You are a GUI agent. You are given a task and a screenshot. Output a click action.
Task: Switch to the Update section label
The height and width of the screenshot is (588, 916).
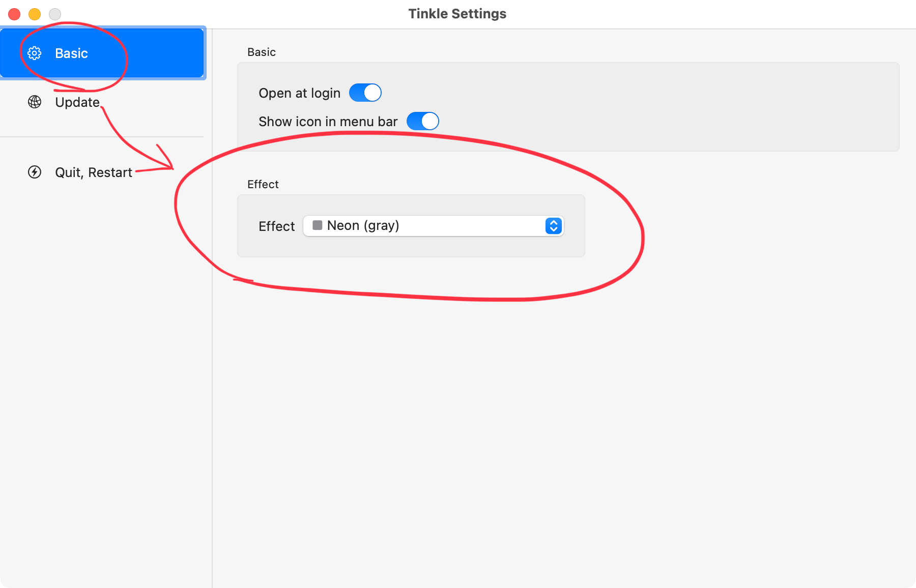[x=77, y=102]
